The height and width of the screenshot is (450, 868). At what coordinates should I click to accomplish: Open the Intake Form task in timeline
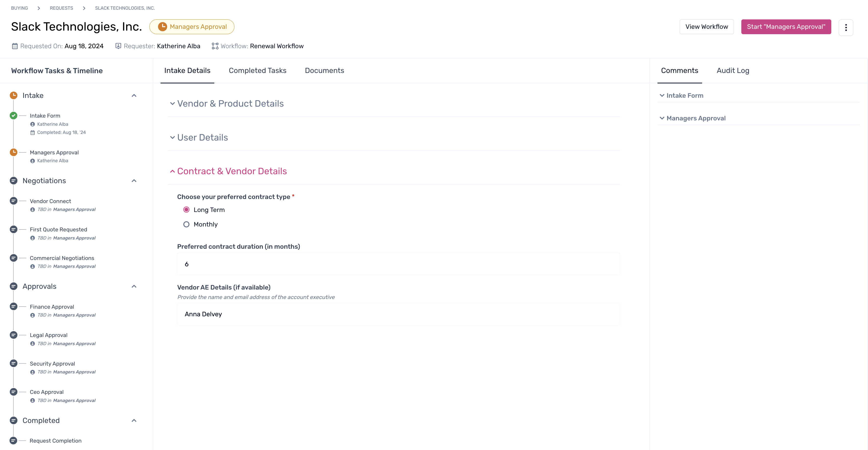click(45, 116)
